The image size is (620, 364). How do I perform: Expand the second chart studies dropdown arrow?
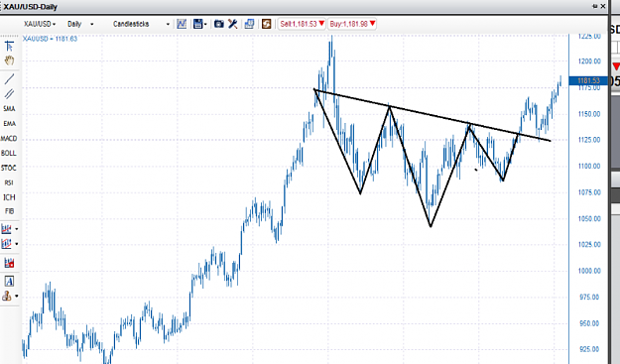tap(17, 244)
